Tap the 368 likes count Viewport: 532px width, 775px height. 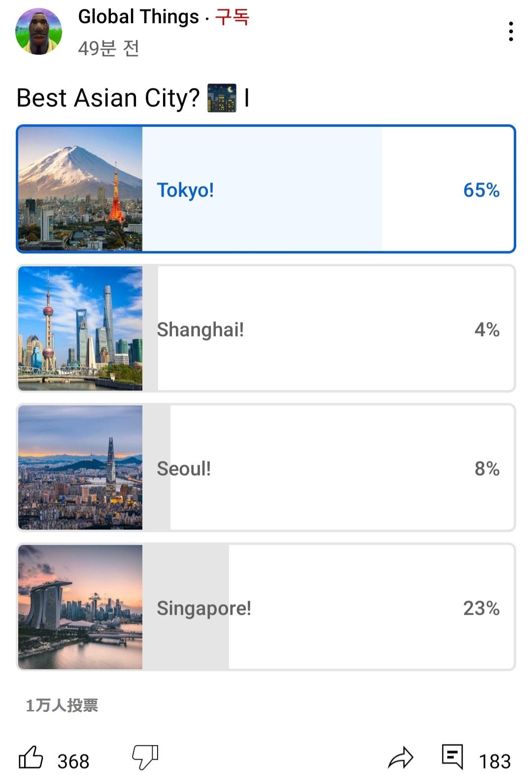click(73, 761)
